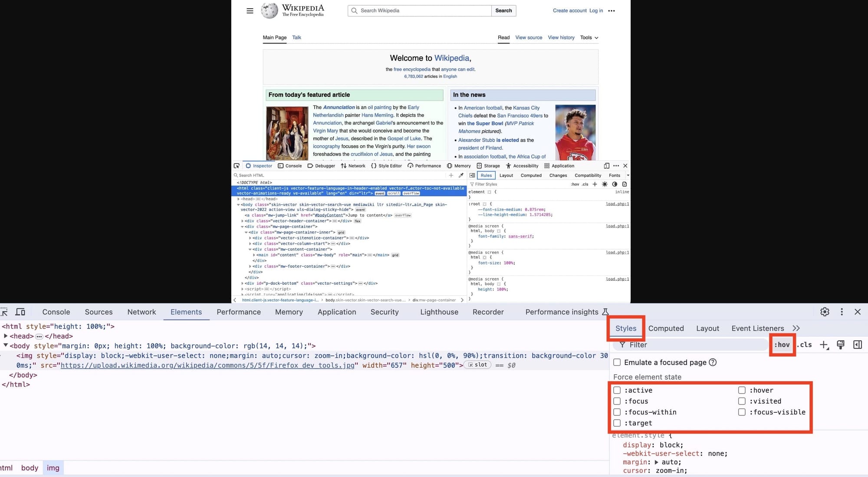Click the :hov toggle button in Styles
This screenshot has height=477, width=868.
coord(782,345)
